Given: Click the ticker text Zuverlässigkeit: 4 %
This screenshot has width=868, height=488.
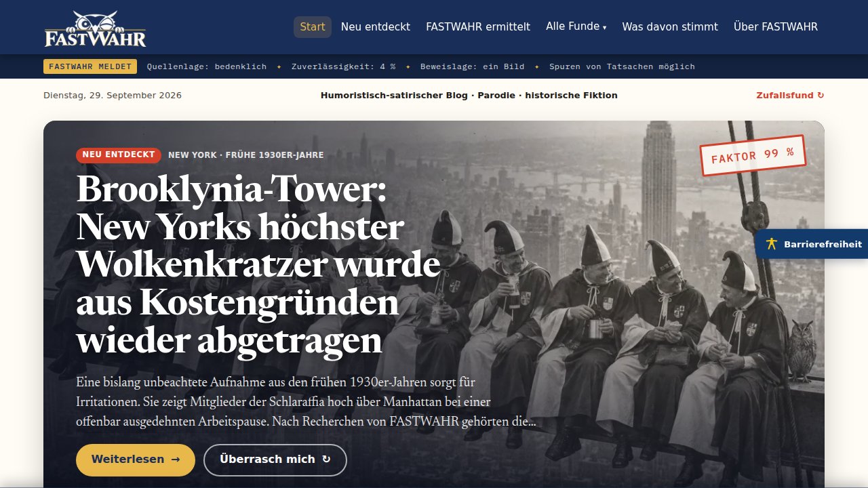Looking at the screenshot, I should (344, 66).
